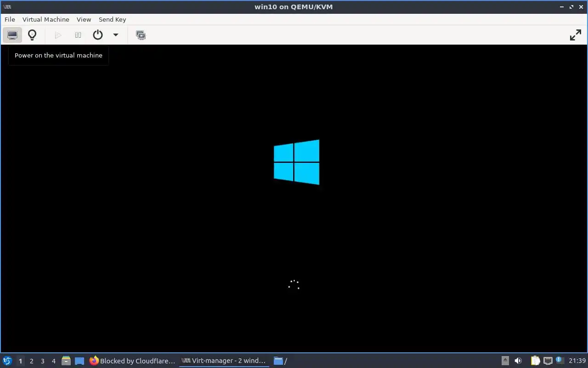
Task: Open the Virtual Machine menu
Action: [46, 19]
